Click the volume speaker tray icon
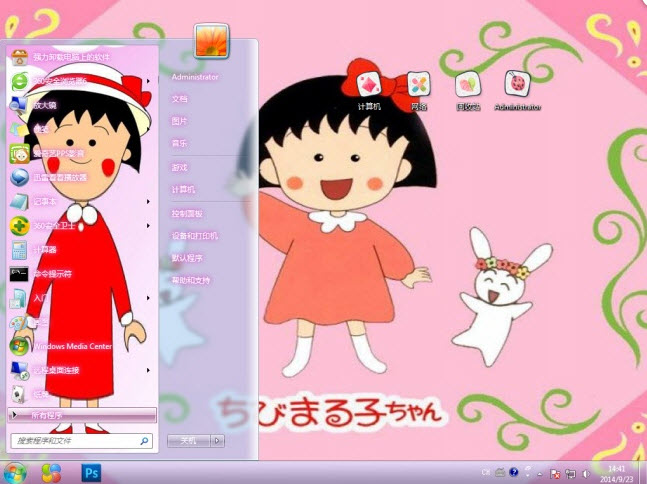Image resolution: width=647 pixels, height=484 pixels. 586,474
